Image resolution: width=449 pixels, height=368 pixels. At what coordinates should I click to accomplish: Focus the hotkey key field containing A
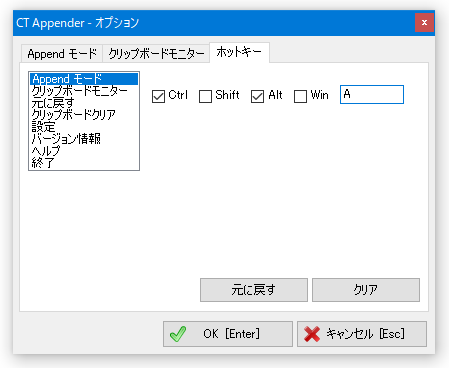pyautogui.click(x=372, y=95)
